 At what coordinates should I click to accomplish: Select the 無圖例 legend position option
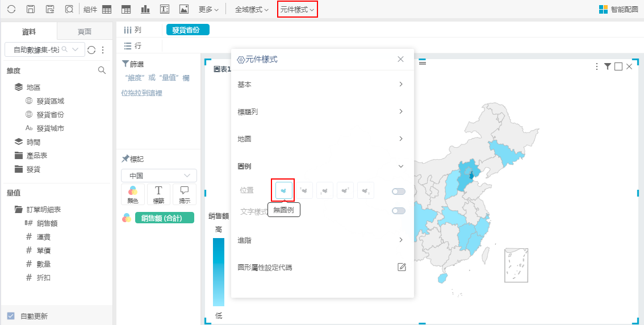click(x=283, y=191)
